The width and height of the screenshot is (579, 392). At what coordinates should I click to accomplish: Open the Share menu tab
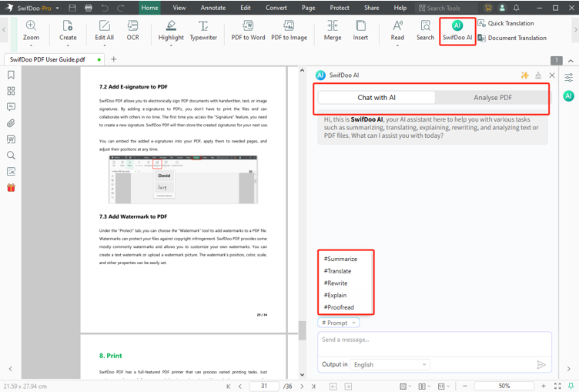pos(371,8)
